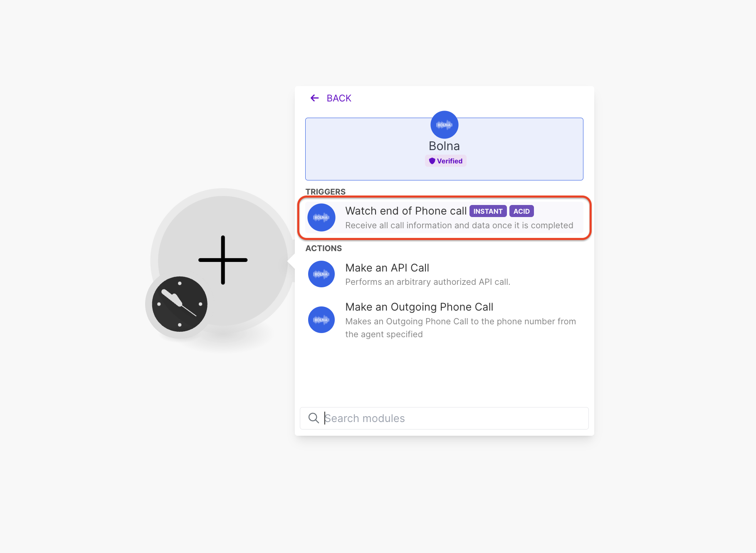This screenshot has height=553, width=756.
Task: Select the Watch end of Phone call trigger
Action: click(x=444, y=217)
